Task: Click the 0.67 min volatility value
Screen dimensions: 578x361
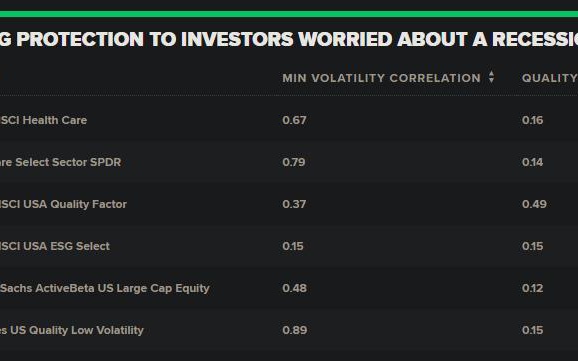Action: point(294,120)
